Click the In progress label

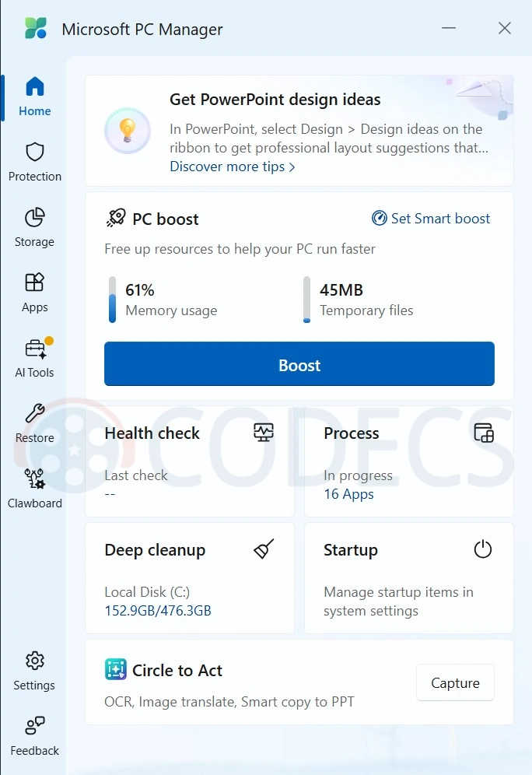[358, 475]
